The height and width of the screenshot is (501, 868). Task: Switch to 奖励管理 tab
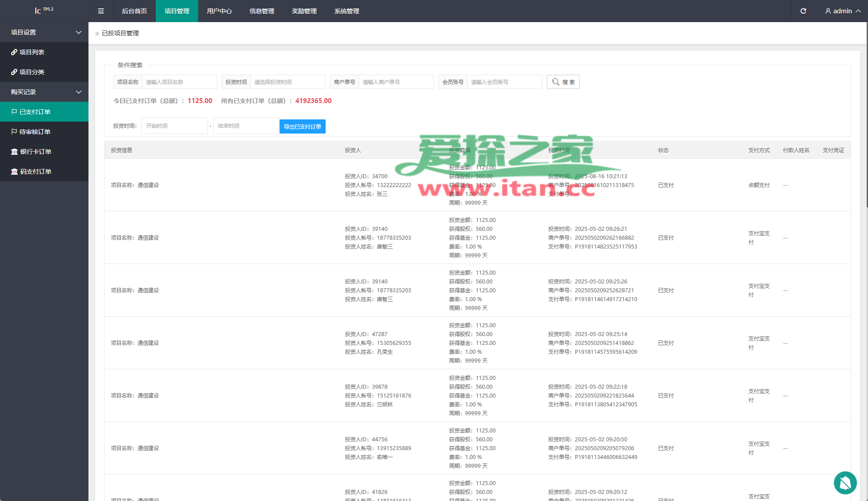tap(304, 11)
